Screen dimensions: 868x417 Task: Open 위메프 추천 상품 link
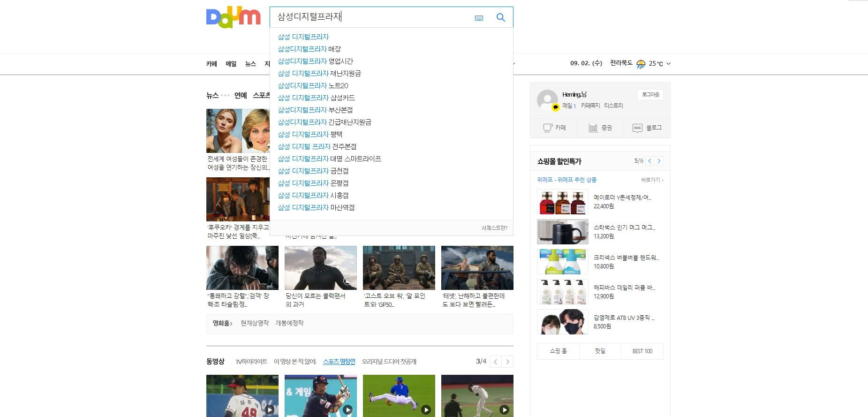[x=567, y=180]
